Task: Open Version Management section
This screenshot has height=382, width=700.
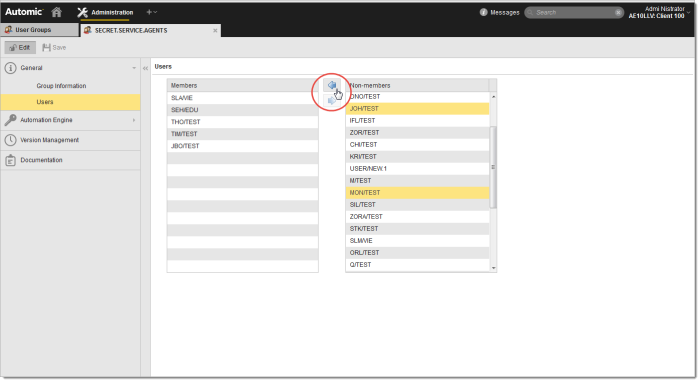Action: click(71, 140)
